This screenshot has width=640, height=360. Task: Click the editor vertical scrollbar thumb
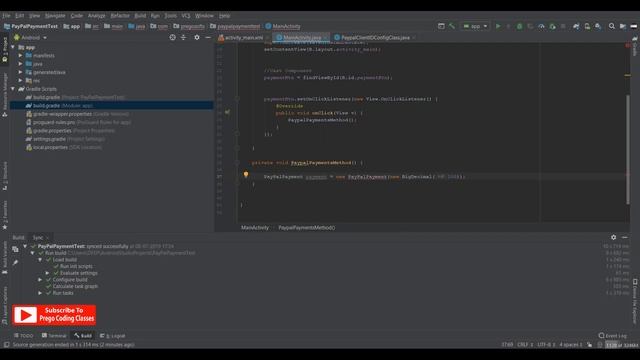pos(628,149)
